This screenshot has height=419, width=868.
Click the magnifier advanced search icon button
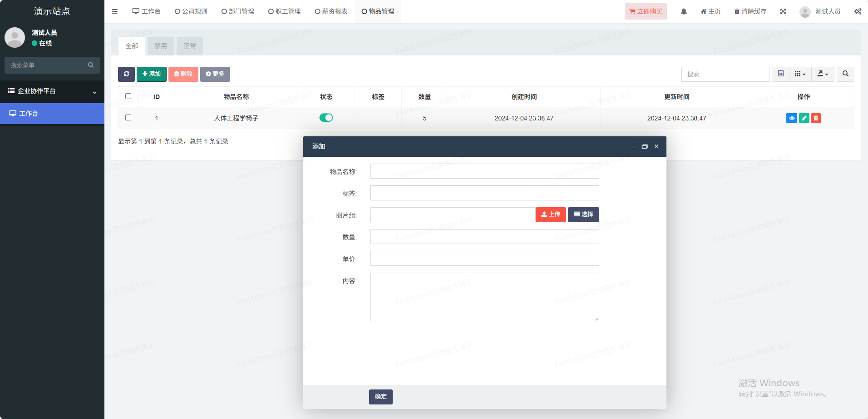[x=845, y=74]
